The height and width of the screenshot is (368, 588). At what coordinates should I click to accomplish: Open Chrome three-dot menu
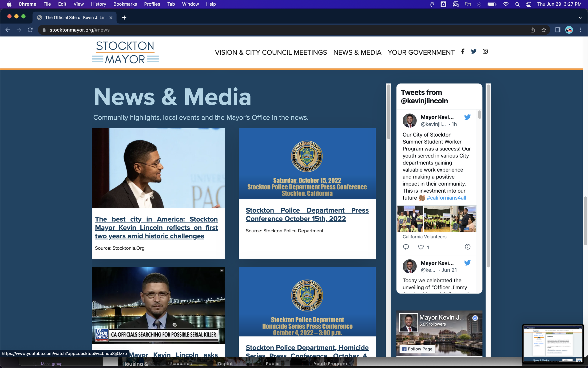point(580,30)
